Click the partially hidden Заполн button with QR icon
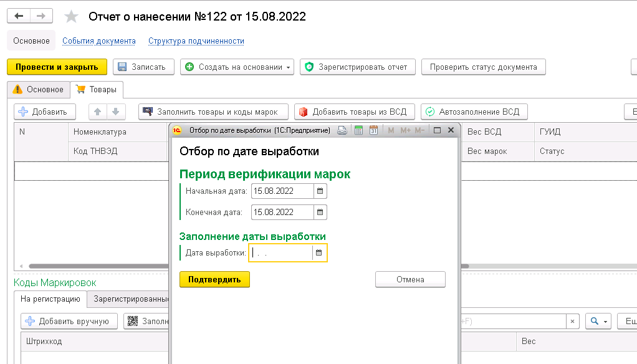This screenshot has height=364, width=637. click(146, 322)
